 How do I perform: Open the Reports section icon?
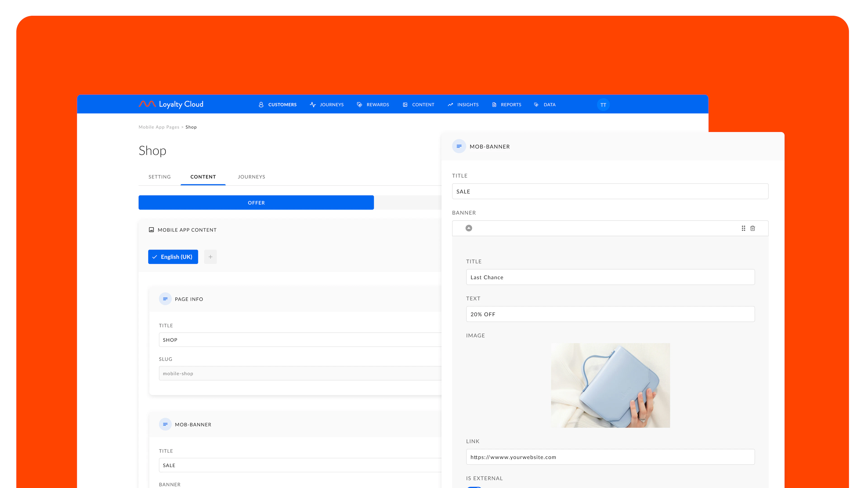coord(494,104)
